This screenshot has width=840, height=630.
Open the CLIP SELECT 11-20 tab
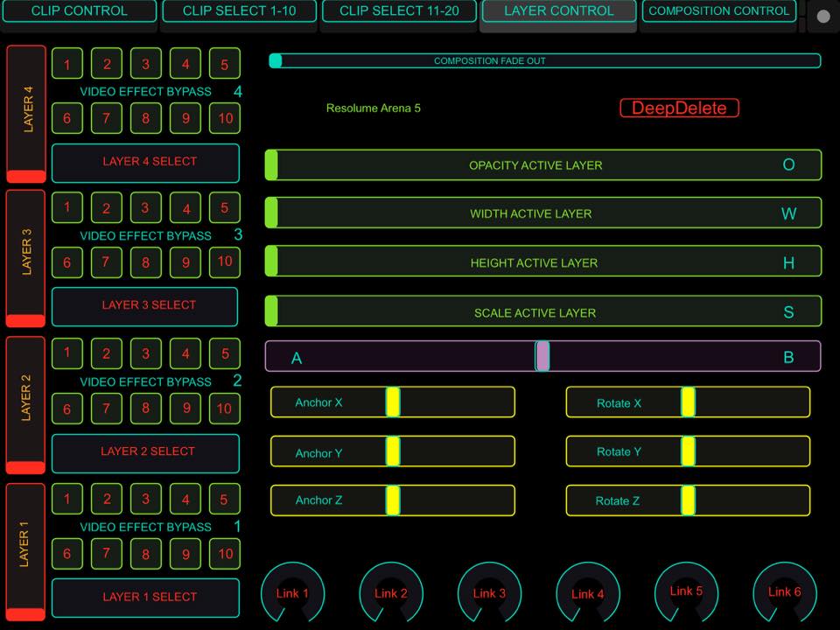pos(399,11)
